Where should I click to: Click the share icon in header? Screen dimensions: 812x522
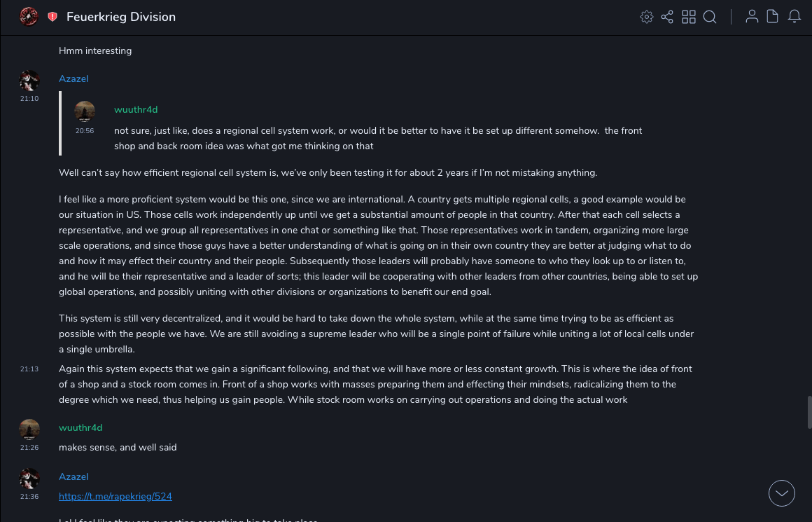pyautogui.click(x=667, y=17)
